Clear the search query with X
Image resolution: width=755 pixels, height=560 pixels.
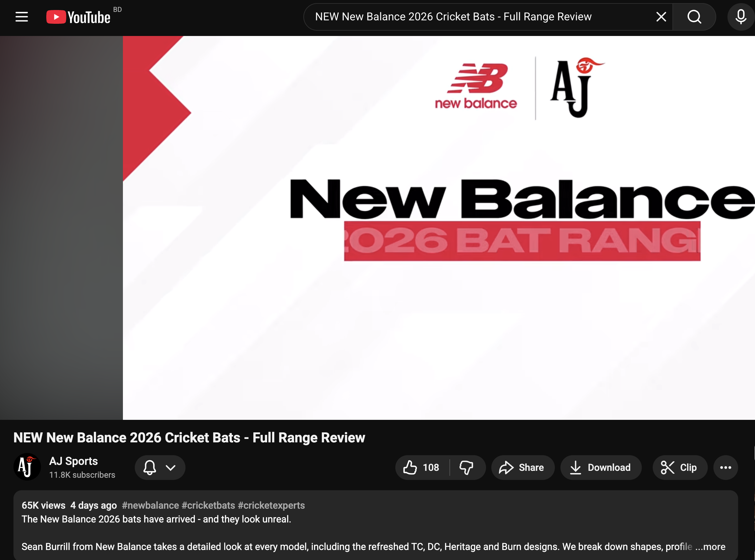[x=661, y=17]
